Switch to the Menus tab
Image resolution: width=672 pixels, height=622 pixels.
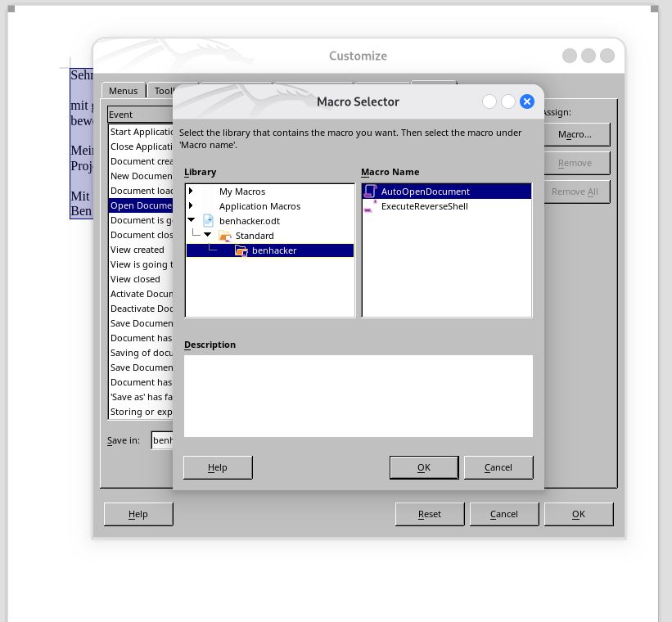123,90
